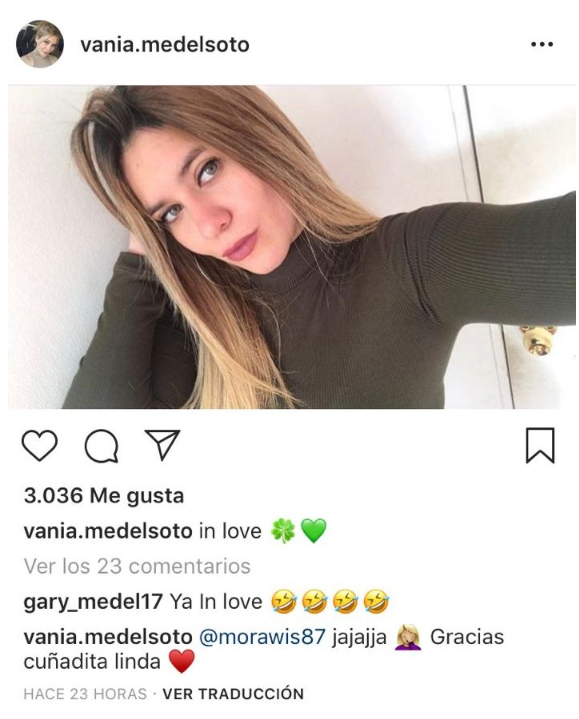Viewport: 579px width, 719px height.
Task: Open comments with the speech bubble icon
Action: click(101, 446)
